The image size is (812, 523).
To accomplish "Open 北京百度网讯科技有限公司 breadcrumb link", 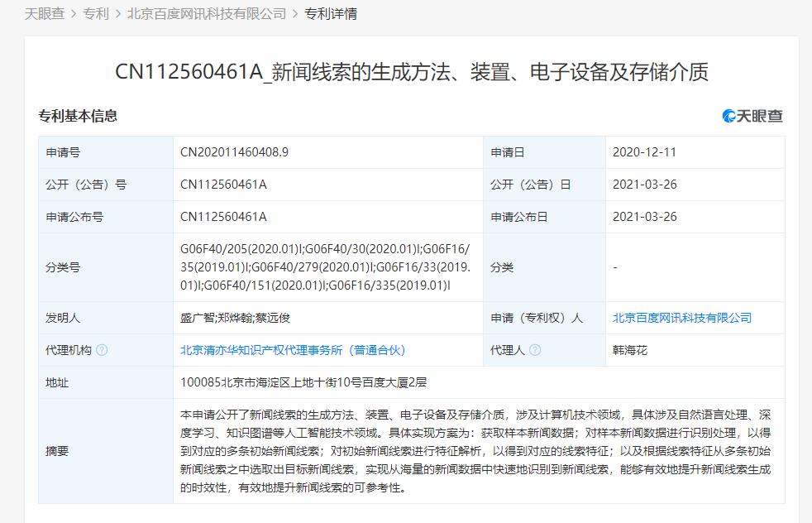I will click(x=207, y=14).
